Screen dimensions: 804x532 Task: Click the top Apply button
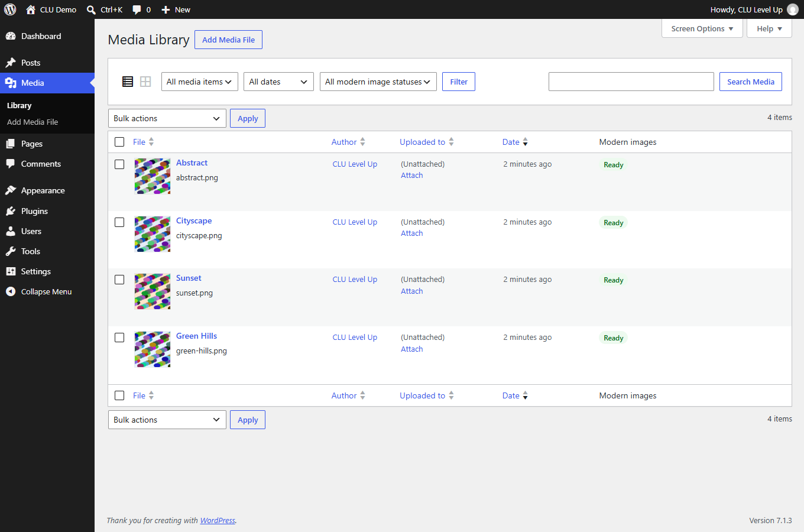click(x=248, y=118)
